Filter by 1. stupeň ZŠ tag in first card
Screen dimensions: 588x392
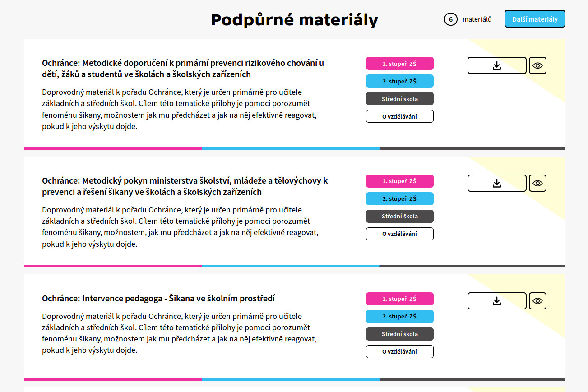pos(400,64)
